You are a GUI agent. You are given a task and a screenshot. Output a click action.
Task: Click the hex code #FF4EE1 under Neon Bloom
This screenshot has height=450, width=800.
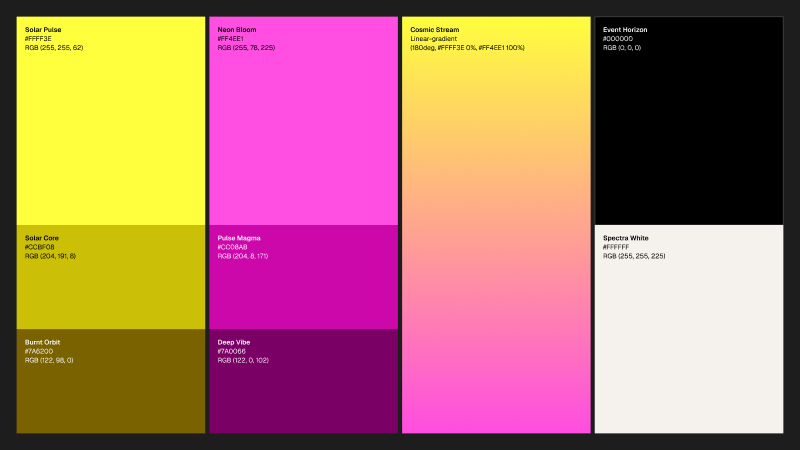231,39
